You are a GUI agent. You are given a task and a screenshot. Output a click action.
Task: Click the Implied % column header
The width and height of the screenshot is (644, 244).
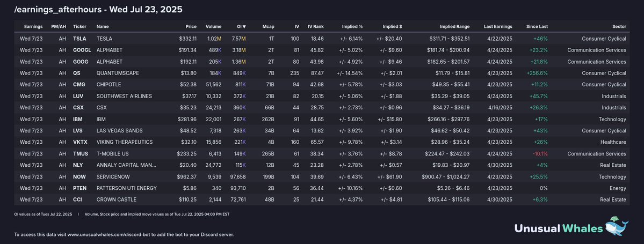(352, 27)
